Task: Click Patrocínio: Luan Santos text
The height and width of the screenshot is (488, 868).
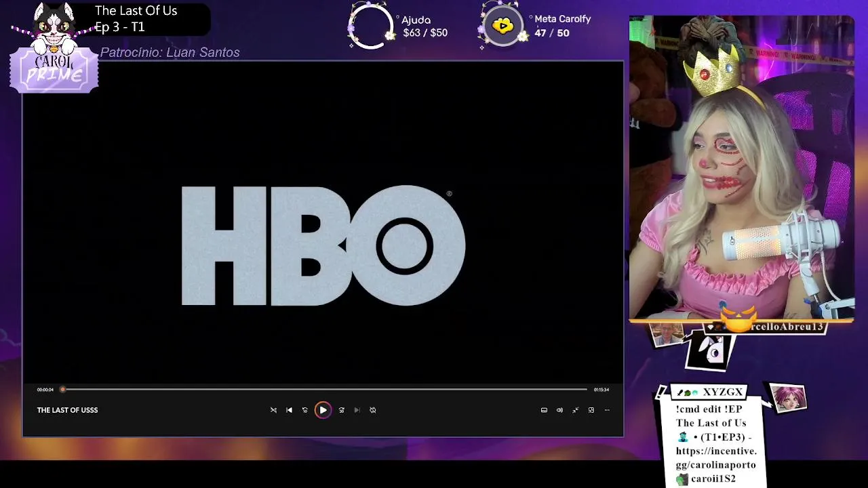Action: pos(170,52)
